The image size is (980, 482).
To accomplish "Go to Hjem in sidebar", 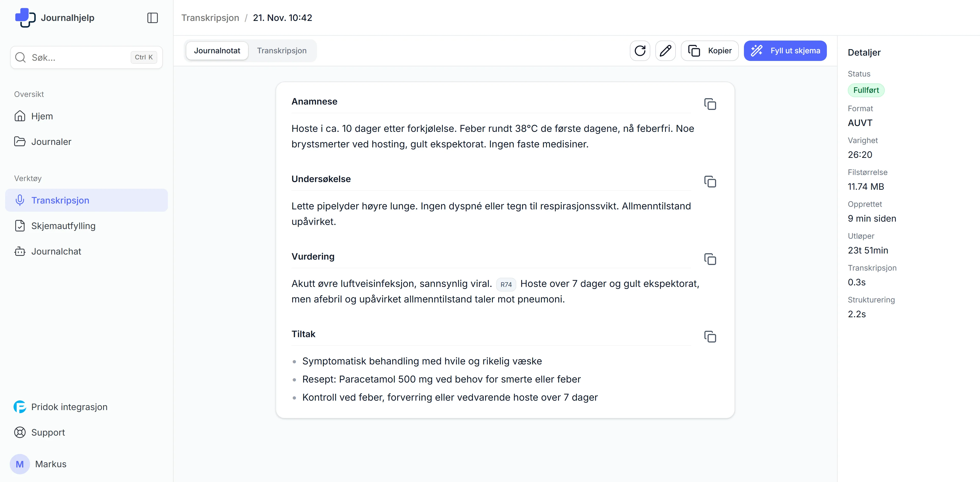I will point(42,116).
